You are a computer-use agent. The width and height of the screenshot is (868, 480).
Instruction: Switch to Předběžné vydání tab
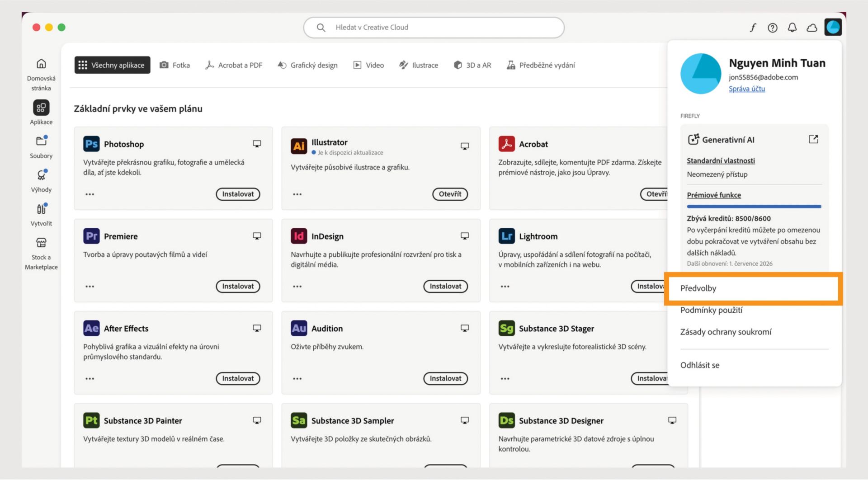[541, 65]
